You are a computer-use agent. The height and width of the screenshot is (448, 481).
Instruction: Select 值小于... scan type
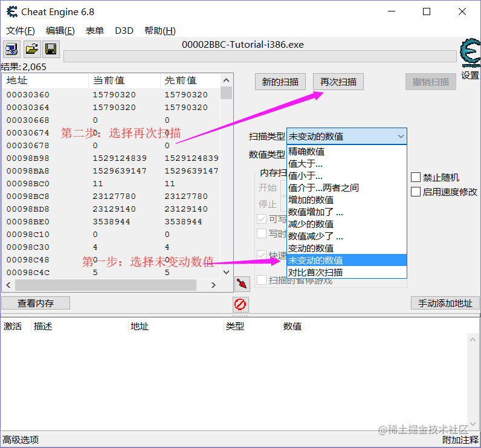(x=347, y=175)
